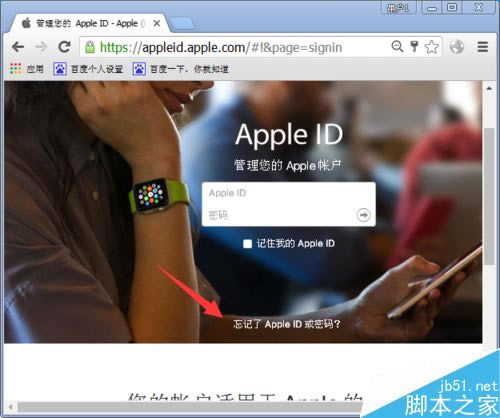This screenshot has width=500, height=418.
Task: Focus the 密码 password field
Action: [x=279, y=215]
